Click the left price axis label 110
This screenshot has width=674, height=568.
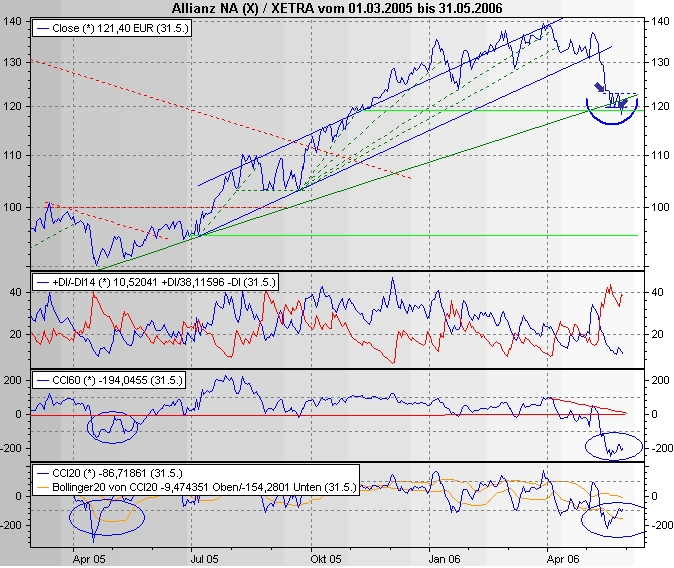click(12, 155)
